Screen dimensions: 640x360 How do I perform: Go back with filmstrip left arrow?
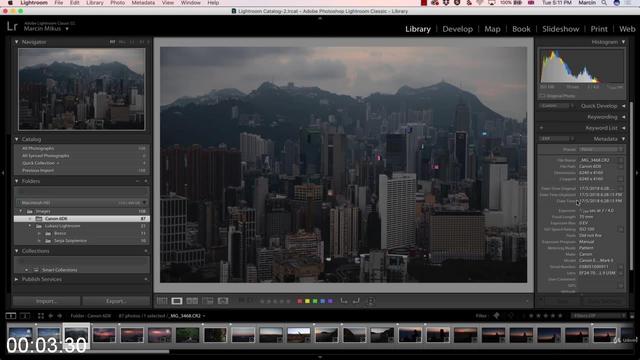pyautogui.click(x=51, y=316)
